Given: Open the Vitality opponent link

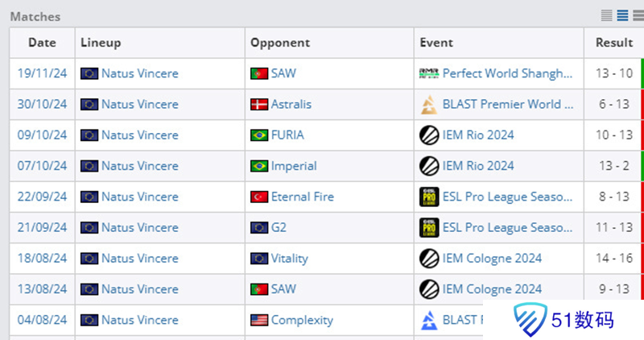Looking at the screenshot, I should 290,259.
